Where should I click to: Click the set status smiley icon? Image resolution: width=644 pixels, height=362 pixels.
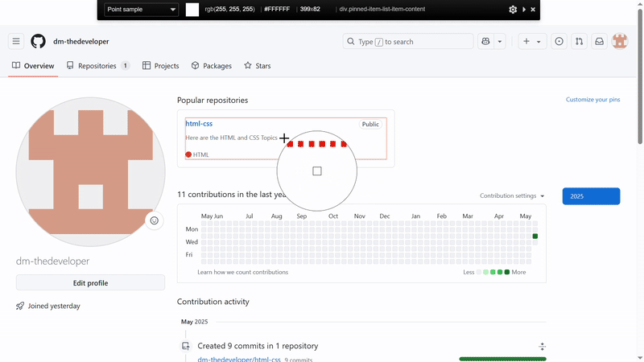click(154, 220)
